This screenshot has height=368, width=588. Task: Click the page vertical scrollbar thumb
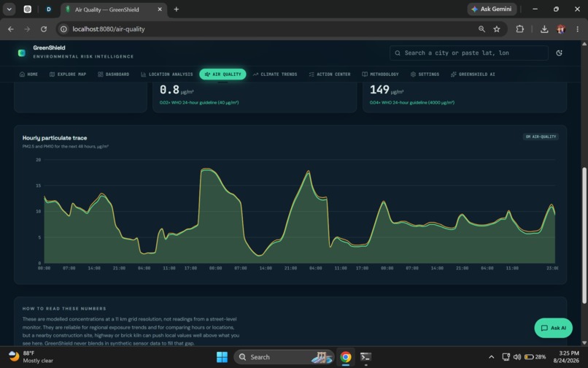click(584, 235)
